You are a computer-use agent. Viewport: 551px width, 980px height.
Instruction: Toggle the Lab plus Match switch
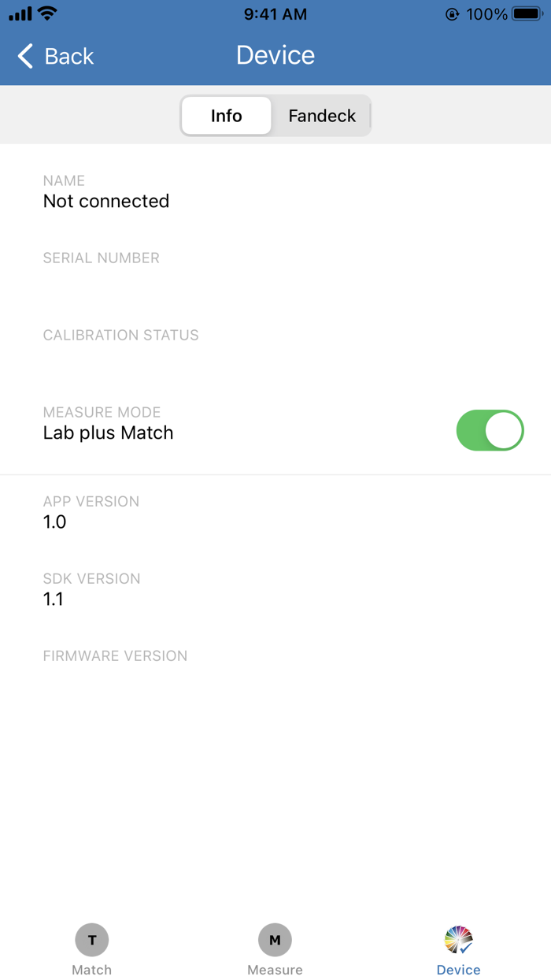[x=490, y=430]
